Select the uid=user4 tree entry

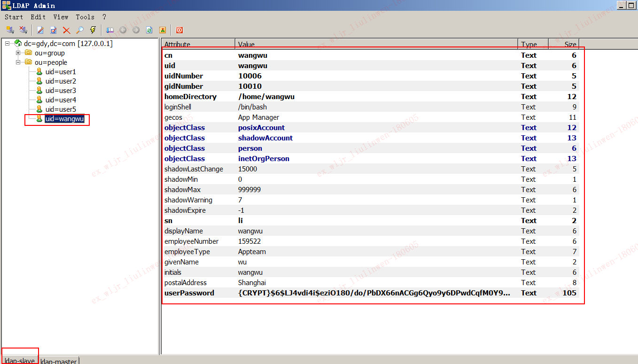pos(61,100)
